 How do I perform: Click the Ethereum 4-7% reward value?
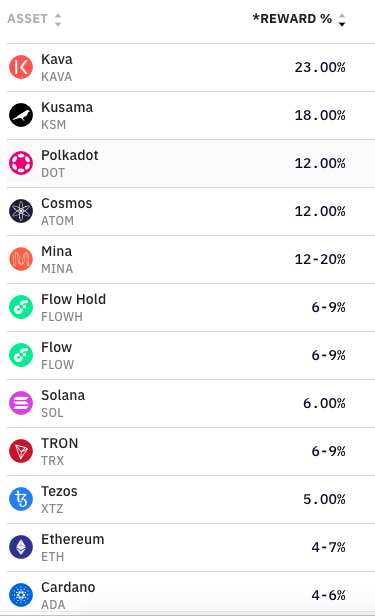(329, 547)
